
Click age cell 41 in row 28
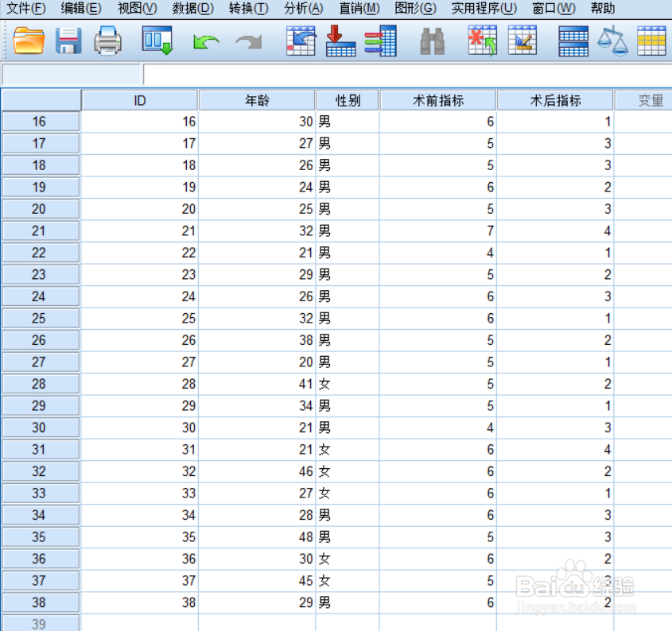pyautogui.click(x=257, y=384)
